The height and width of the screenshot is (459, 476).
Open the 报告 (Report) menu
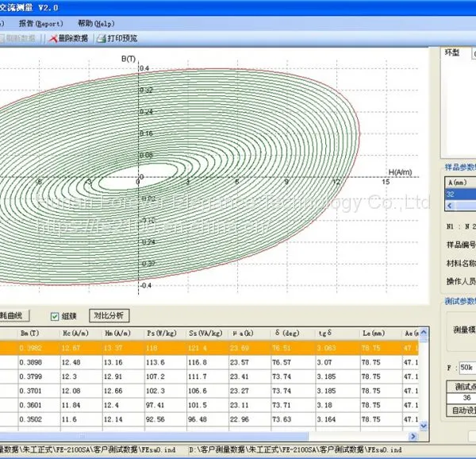[x=41, y=23]
